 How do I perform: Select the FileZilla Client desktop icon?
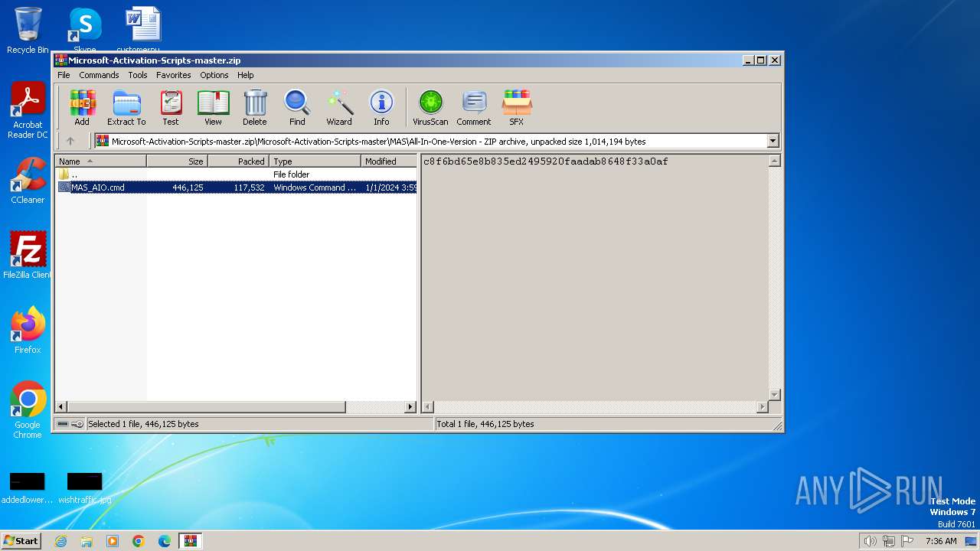[x=28, y=255]
